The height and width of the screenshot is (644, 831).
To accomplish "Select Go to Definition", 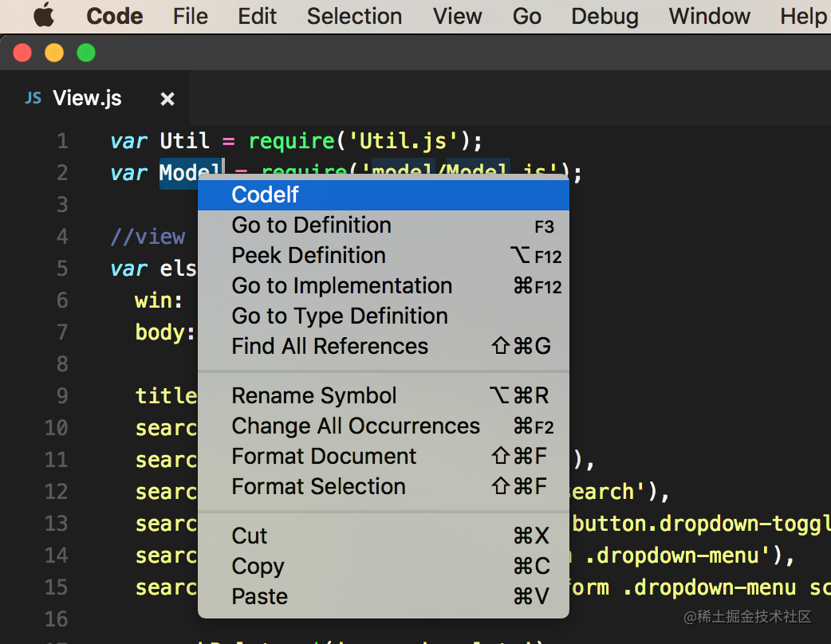I will (383, 226).
